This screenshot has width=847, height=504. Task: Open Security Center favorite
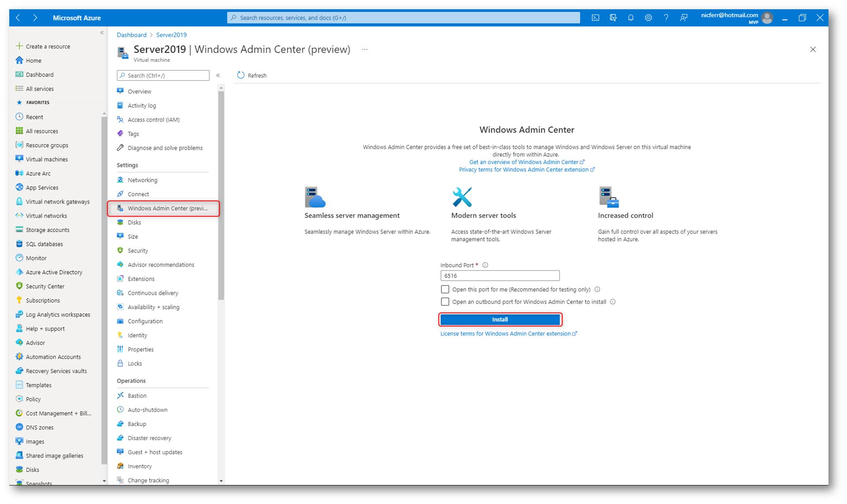click(45, 286)
